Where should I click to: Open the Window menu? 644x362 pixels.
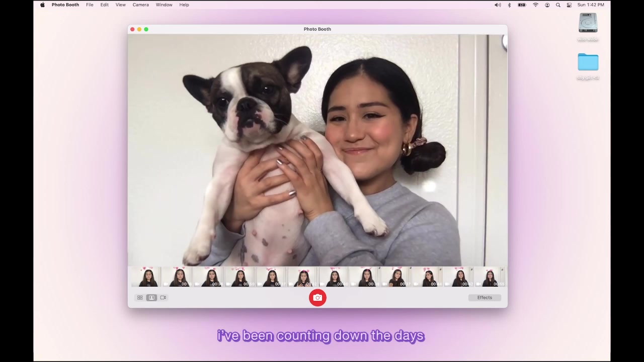pos(164,5)
